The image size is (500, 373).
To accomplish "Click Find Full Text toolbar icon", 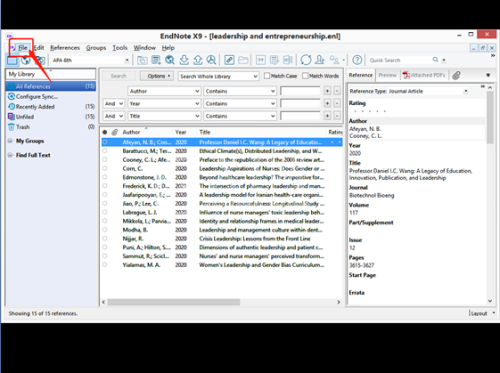I will (x=211, y=60).
